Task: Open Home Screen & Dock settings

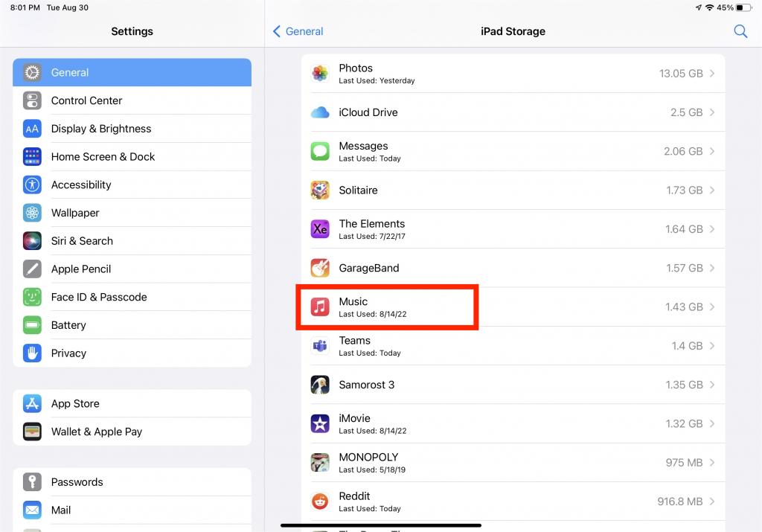Action: click(132, 156)
